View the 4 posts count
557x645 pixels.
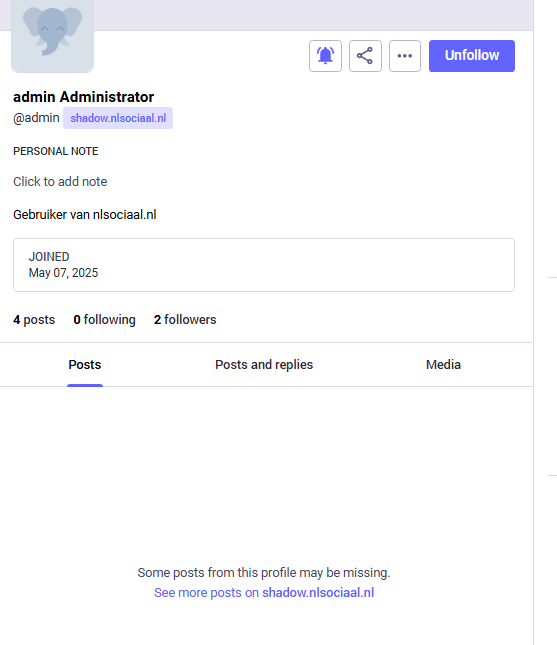coord(34,320)
